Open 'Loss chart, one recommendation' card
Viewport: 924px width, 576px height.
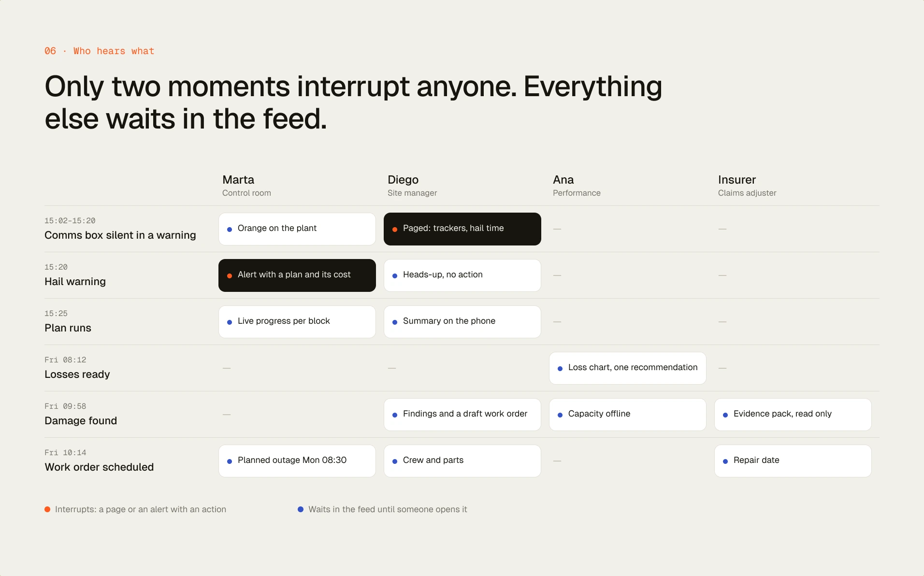click(627, 368)
